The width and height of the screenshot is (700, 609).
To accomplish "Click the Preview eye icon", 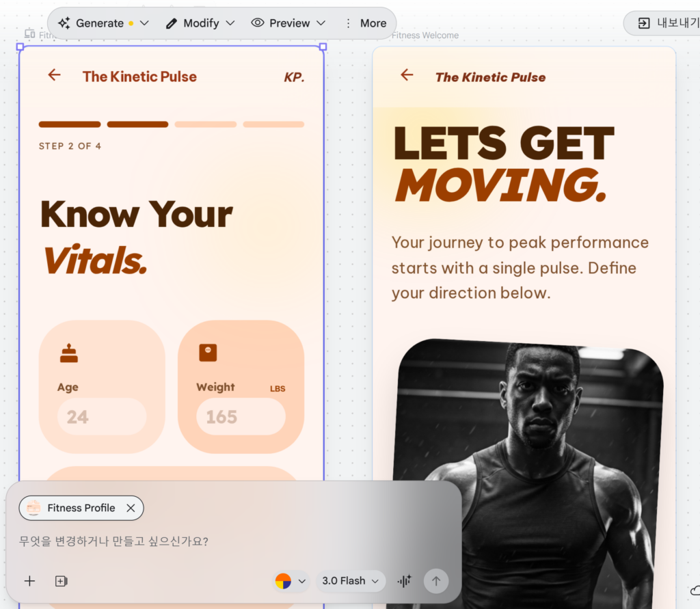I will coord(258,23).
